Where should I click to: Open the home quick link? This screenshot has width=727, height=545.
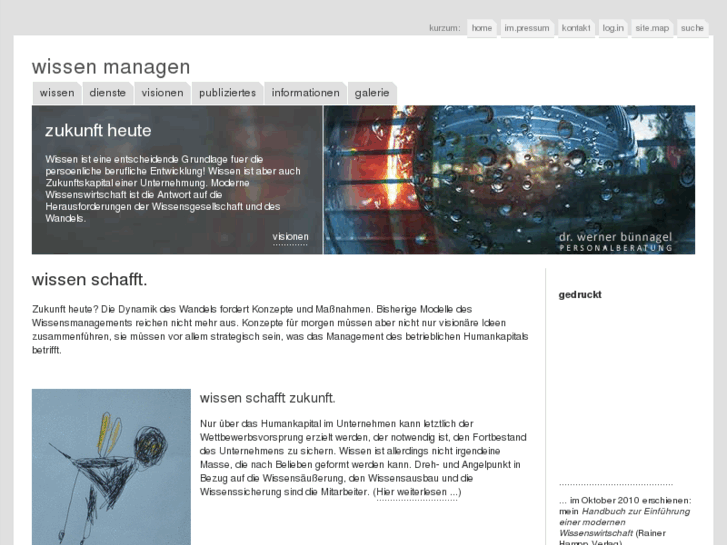click(x=482, y=28)
